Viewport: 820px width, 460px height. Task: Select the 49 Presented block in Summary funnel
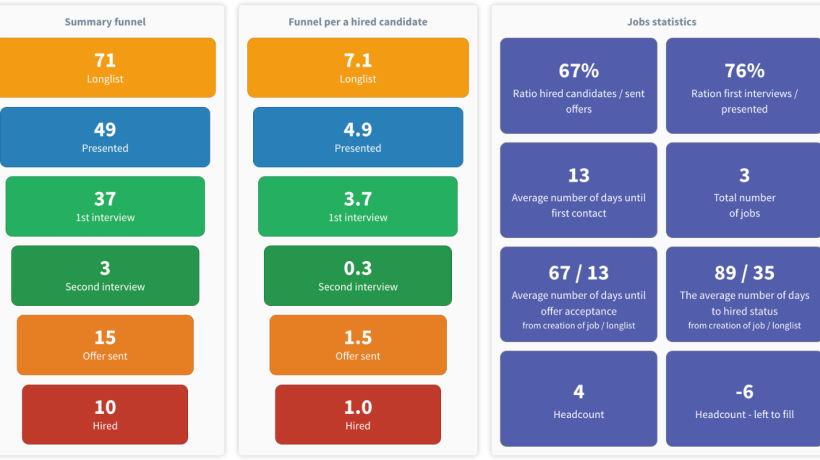click(x=105, y=137)
